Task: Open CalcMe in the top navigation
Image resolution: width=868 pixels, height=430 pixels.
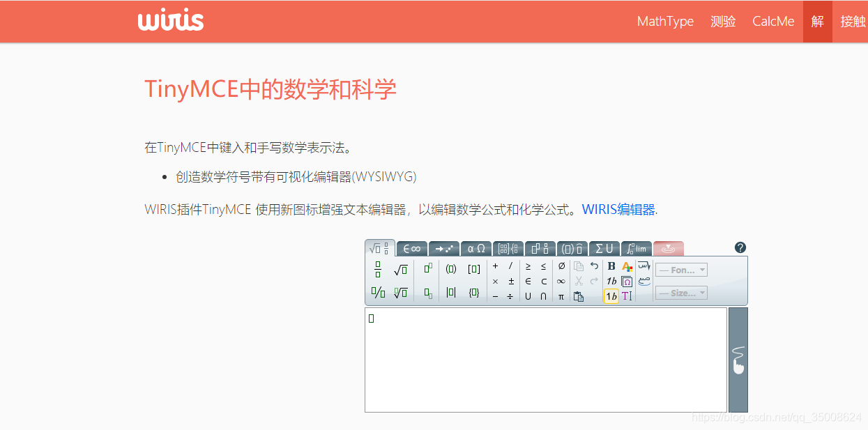Action: point(773,22)
